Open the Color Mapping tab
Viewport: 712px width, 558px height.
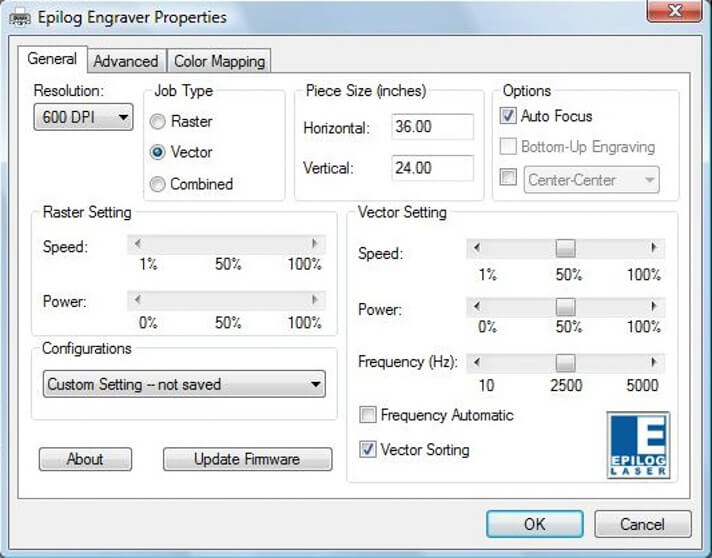pyautogui.click(x=219, y=61)
